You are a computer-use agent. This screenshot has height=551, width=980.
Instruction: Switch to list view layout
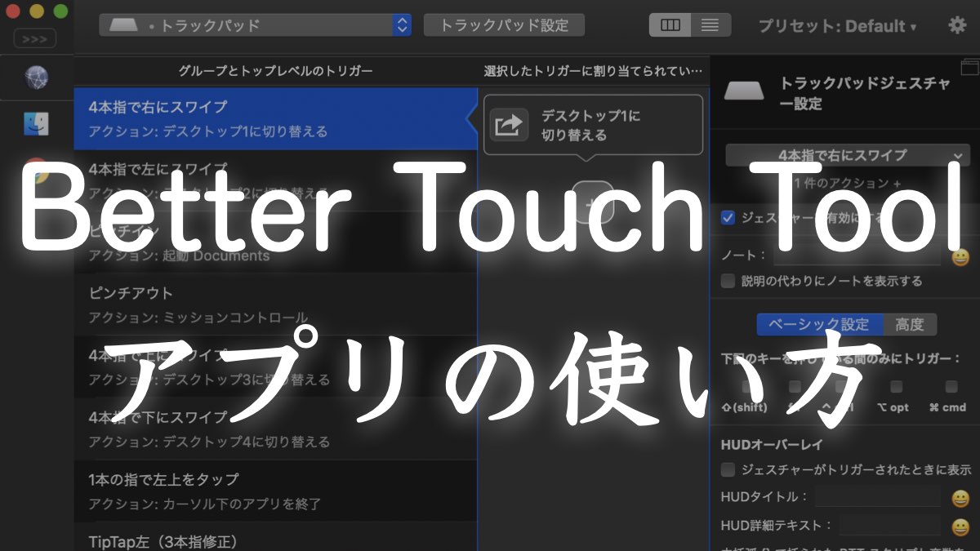710,25
